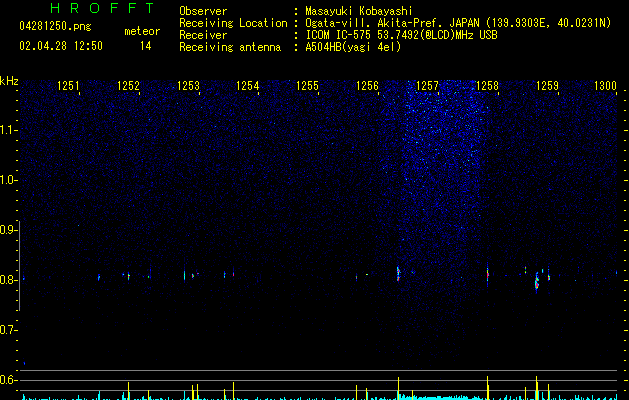Viewport: 629px width, 400px height.
Task: Click the A504HB(yagi 4el) antenna text
Action: 353,47
